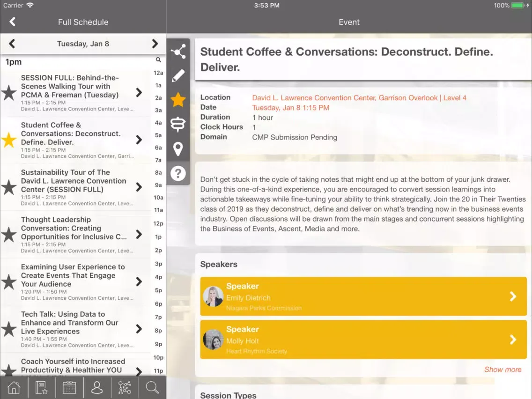
Task: Star the Examining User Experience session
Action: (9, 282)
